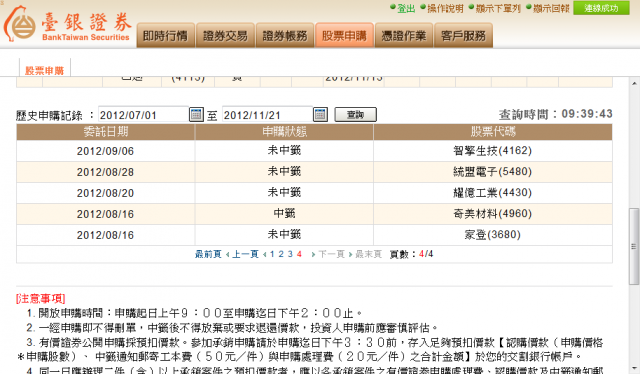This screenshot has width=640, height=374.
Task: Click disabled 最末頁 last page link
Action: pyautogui.click(x=369, y=254)
